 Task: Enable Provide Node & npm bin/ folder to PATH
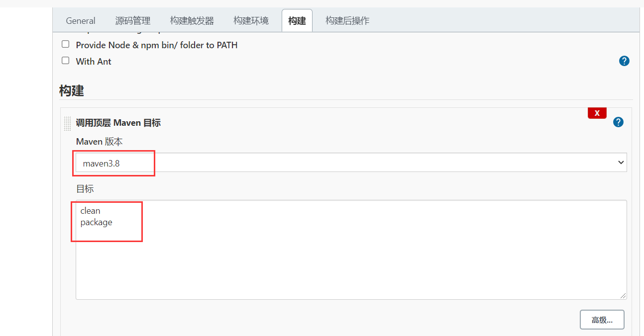[x=65, y=44]
